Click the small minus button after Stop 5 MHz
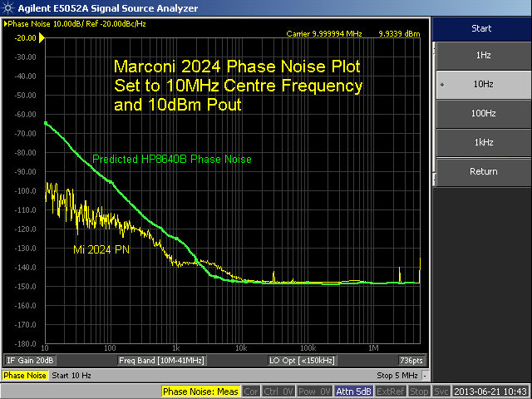The height and width of the screenshot is (399, 532). coord(425,376)
